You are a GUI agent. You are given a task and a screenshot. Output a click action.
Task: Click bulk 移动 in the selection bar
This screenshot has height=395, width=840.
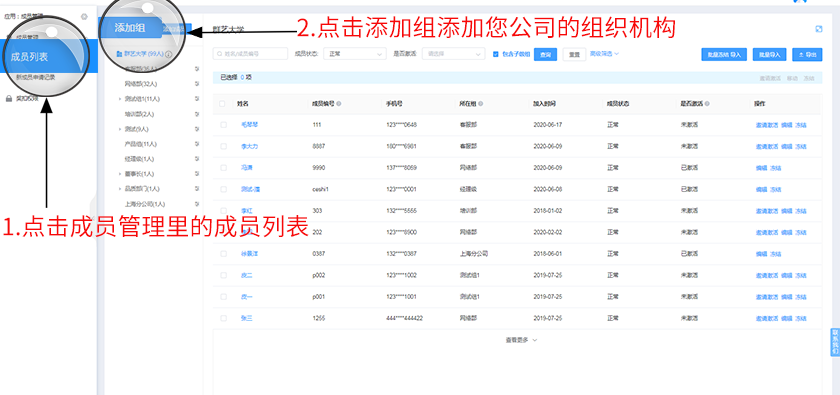tap(792, 78)
